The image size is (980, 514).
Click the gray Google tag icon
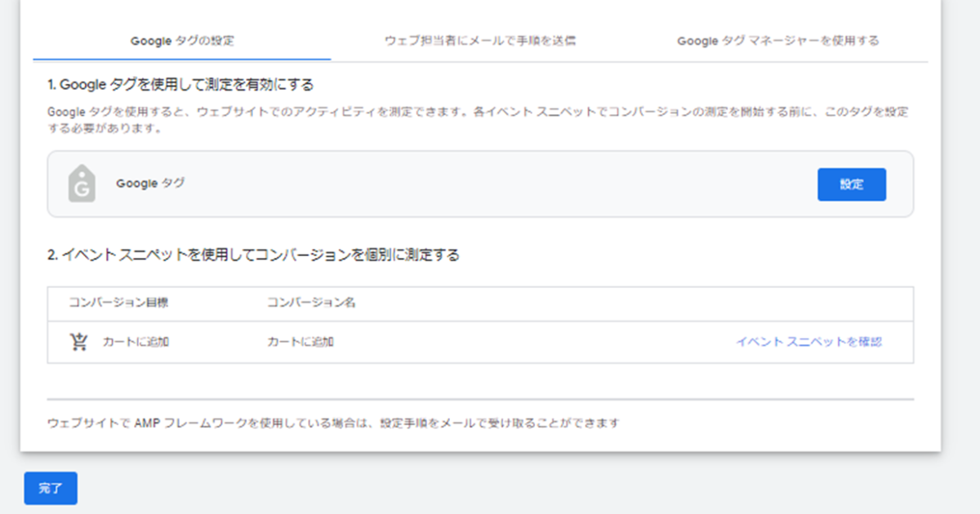(82, 184)
